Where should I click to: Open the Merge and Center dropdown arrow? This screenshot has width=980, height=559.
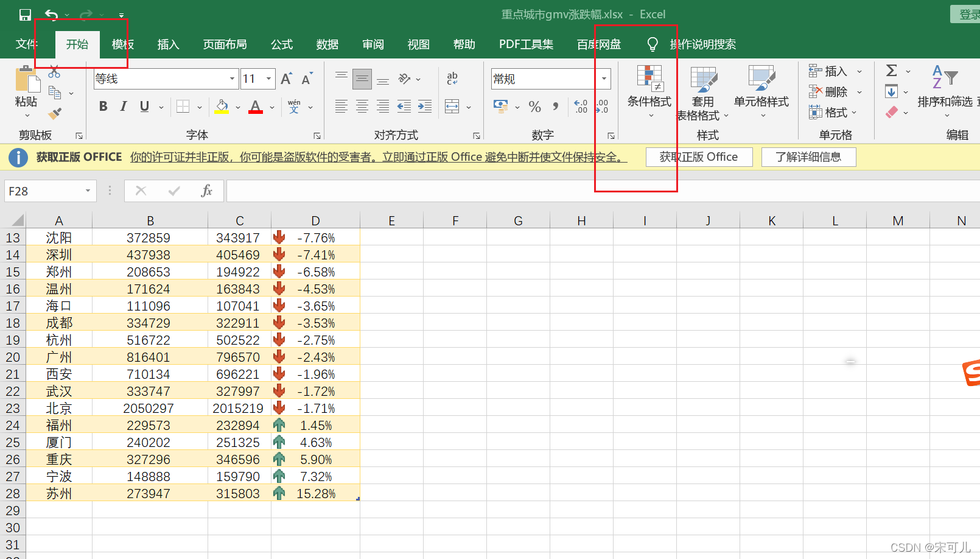[x=469, y=107]
